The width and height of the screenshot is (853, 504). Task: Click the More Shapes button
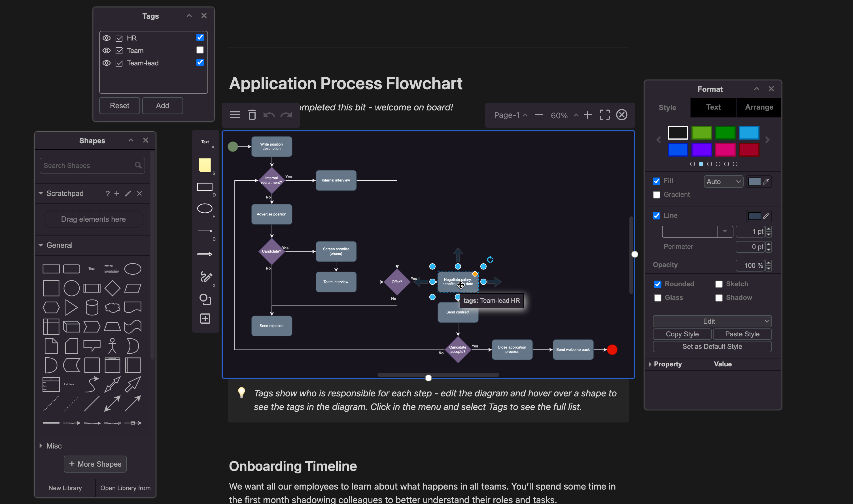pos(95,464)
